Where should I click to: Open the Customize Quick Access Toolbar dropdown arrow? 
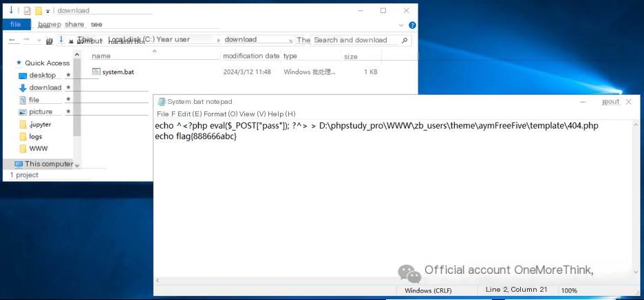pyautogui.click(x=48, y=11)
